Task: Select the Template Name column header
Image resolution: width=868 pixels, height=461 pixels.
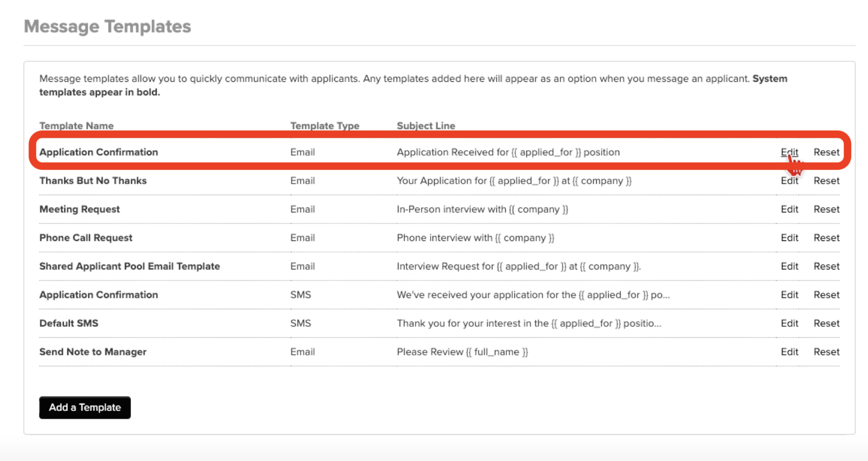Action: coord(76,126)
